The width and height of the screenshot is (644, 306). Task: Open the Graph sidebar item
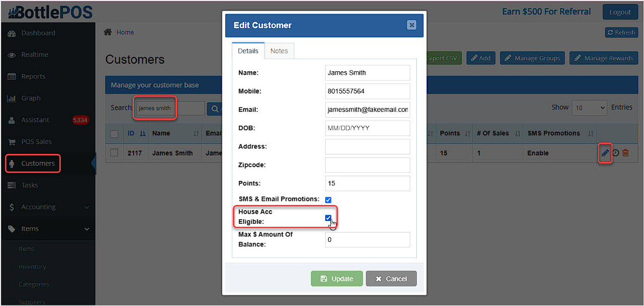[x=31, y=98]
